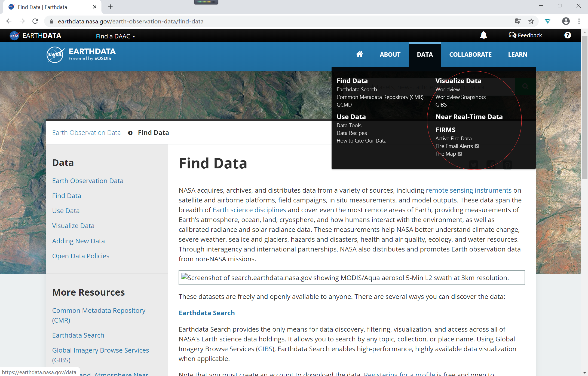Select the COLLABORATE menu item

click(x=470, y=54)
